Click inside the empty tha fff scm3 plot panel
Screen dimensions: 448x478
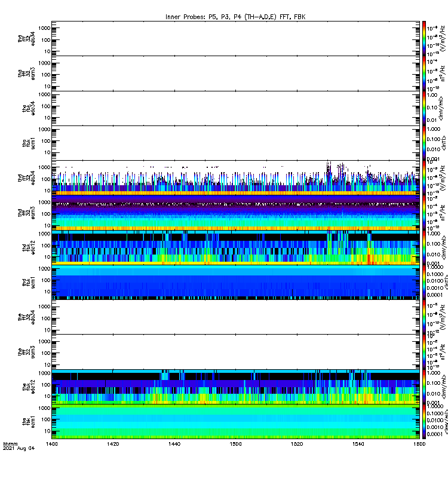[235, 73]
